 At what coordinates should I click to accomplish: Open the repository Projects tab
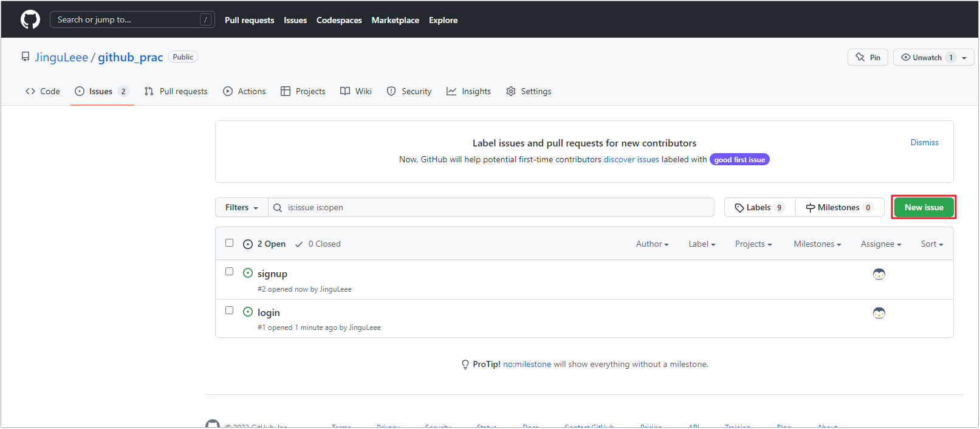pyautogui.click(x=303, y=91)
